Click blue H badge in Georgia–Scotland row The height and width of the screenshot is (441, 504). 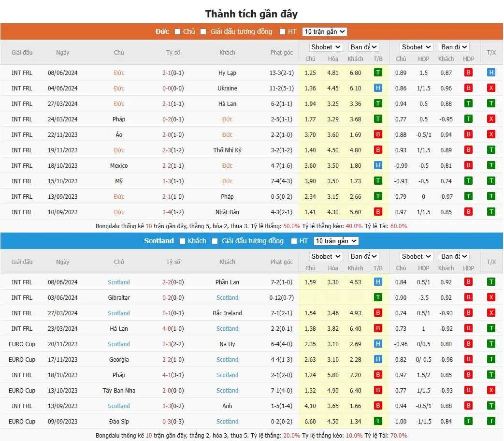pos(378,359)
